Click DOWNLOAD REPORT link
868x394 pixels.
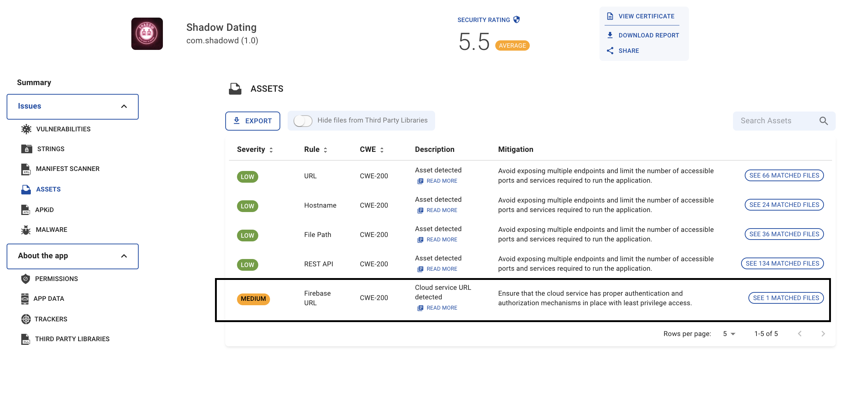(649, 35)
